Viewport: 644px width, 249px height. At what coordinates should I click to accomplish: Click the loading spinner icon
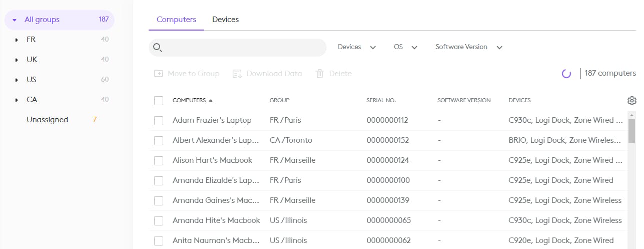click(566, 74)
